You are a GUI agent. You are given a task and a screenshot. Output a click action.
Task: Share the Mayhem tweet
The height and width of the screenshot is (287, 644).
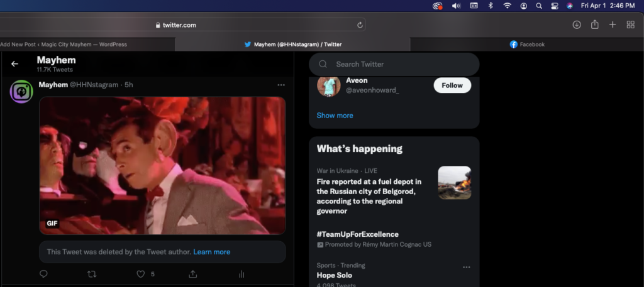pos(192,274)
